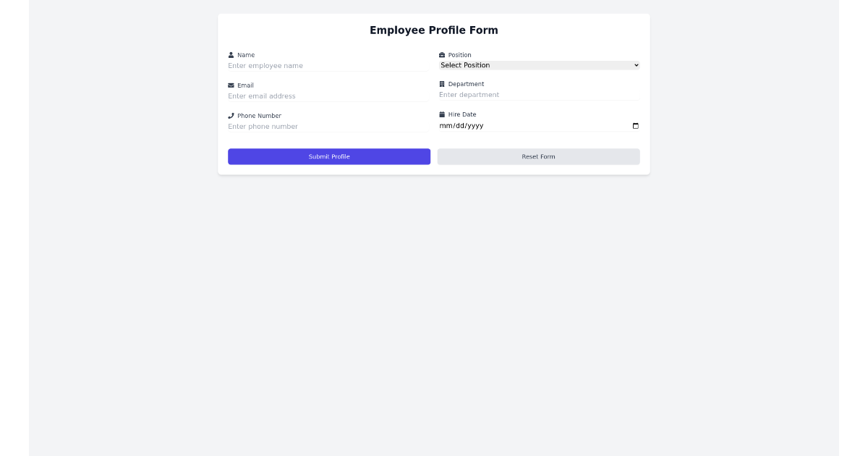Click the Employee Profile Form heading
Viewport: 868px width, 456px height.
coord(433,30)
